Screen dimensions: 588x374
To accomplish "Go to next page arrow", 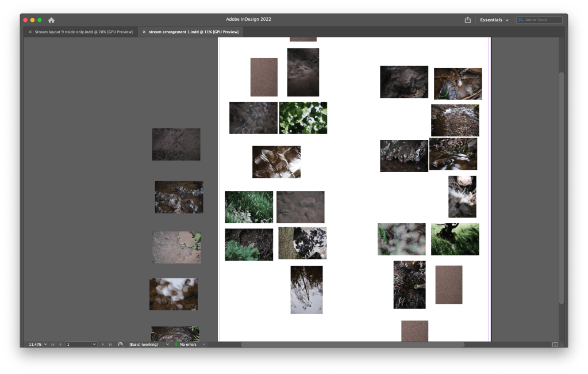I will pos(103,345).
